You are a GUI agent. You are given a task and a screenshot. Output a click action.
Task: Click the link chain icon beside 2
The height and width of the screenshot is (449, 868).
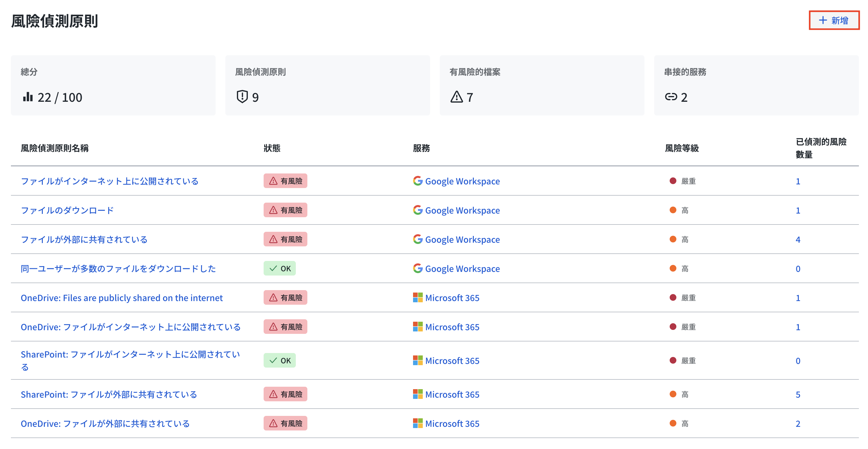671,97
